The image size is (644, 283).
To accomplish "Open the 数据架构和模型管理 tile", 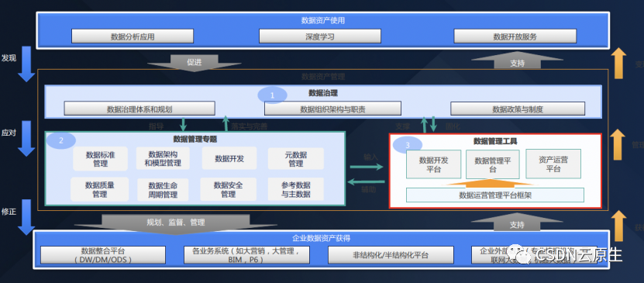I will click(x=163, y=159).
